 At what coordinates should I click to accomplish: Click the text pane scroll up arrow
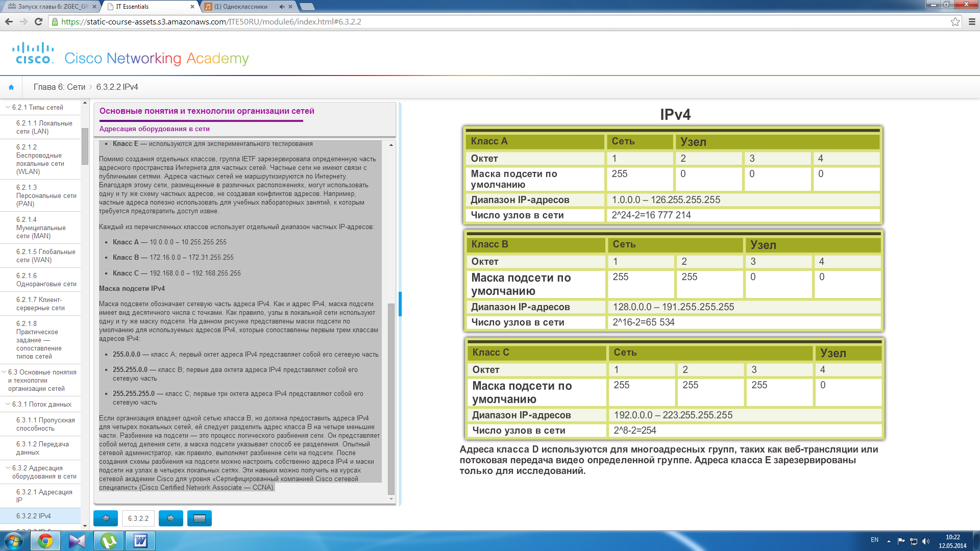[x=391, y=145]
